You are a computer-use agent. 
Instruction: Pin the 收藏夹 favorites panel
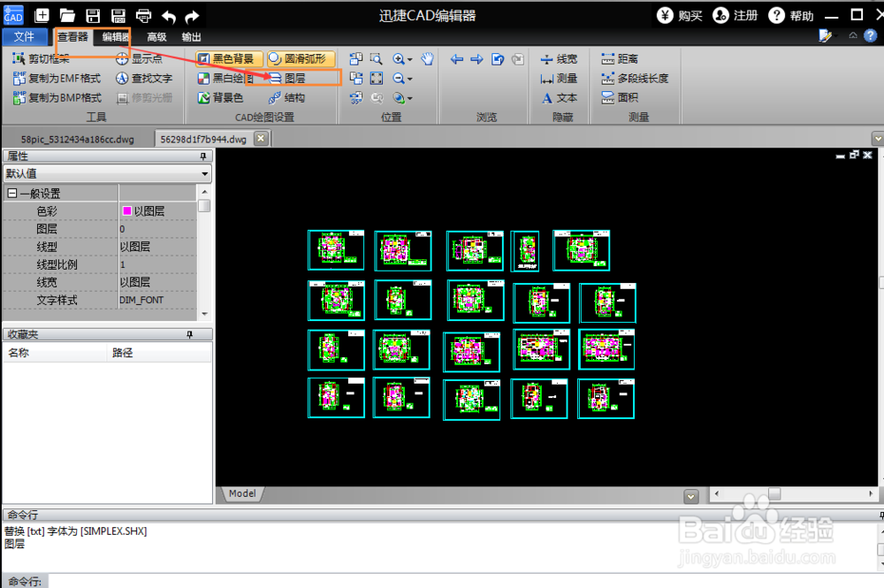click(x=189, y=334)
